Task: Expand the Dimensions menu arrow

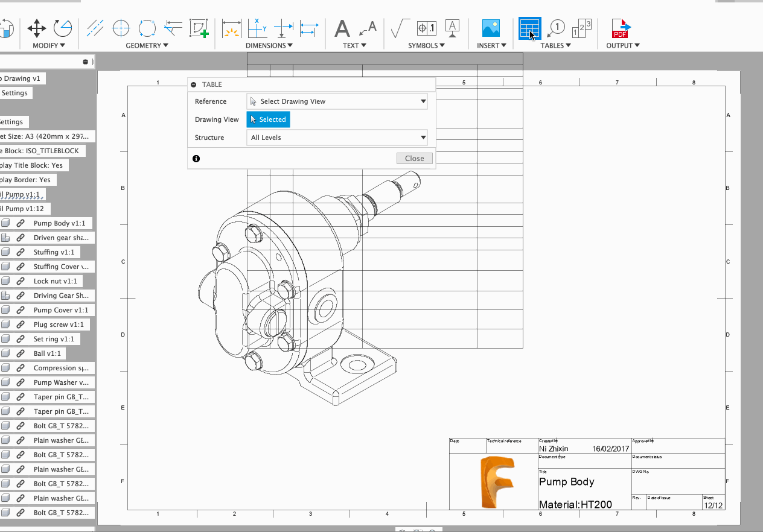Action: 289,45
